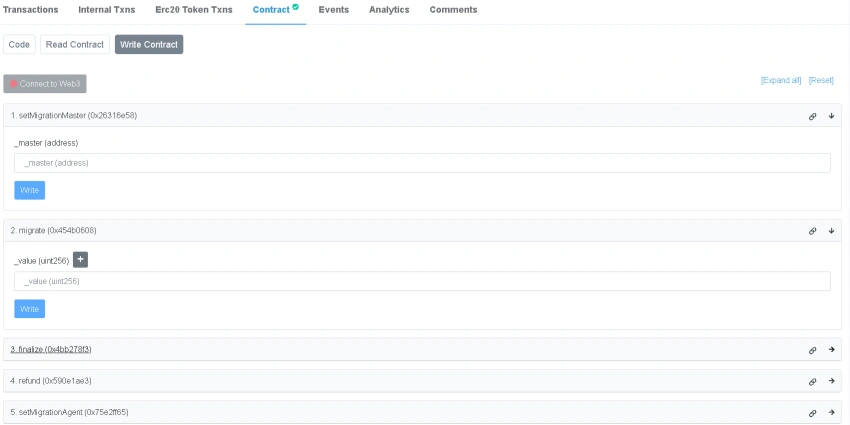Expand setMigrationAgent section with right arrow
The image size is (850, 425).
click(x=831, y=413)
